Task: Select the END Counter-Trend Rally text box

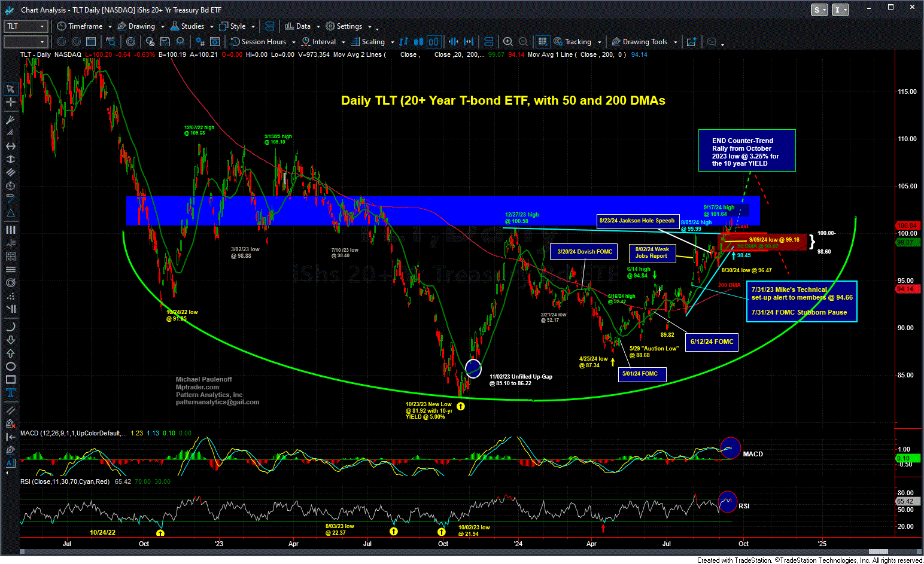Action: 747,151
